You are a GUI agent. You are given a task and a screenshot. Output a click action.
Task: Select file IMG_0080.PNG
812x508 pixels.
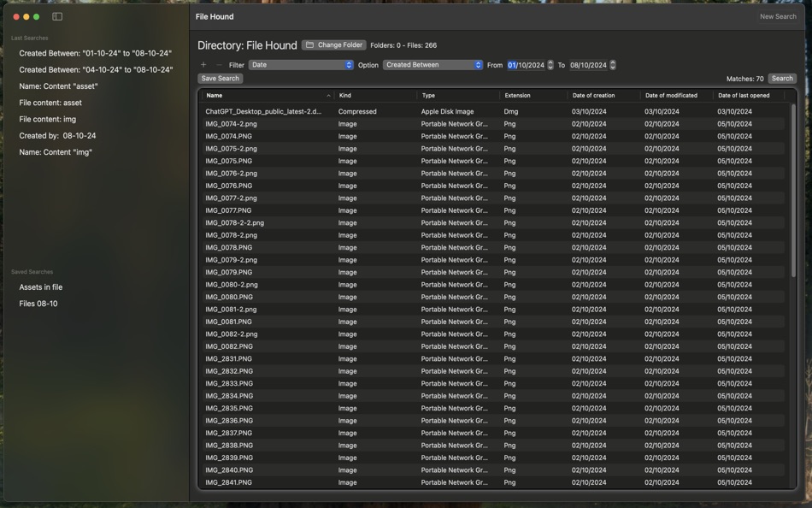point(493,297)
